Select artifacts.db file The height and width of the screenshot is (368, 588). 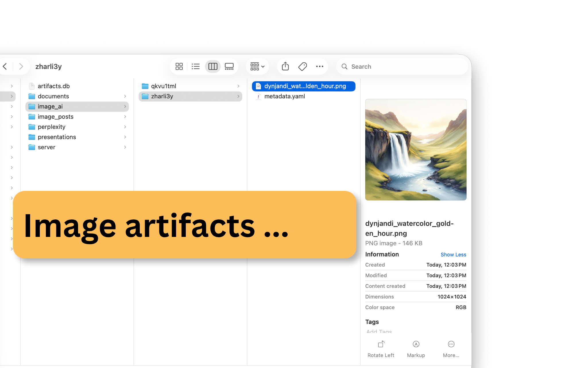click(77, 86)
